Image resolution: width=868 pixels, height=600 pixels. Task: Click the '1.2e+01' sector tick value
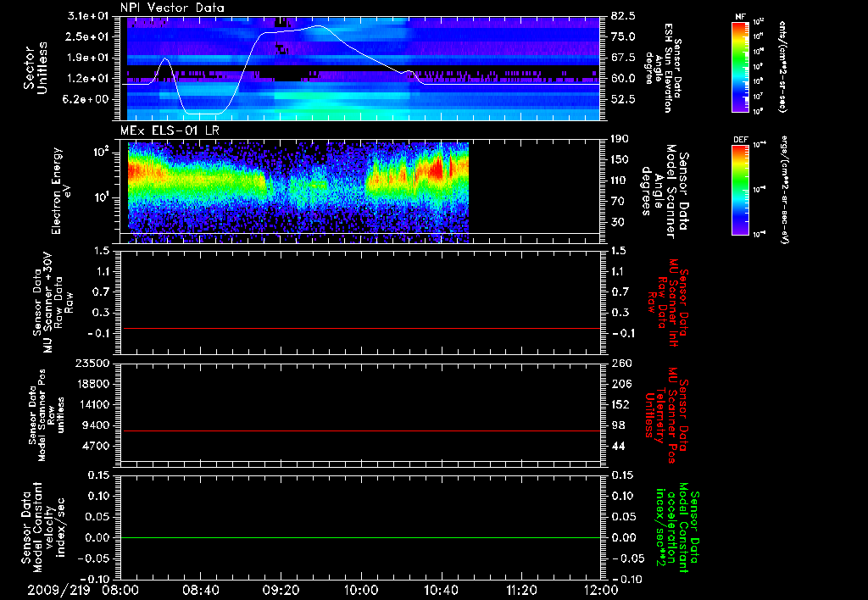click(x=88, y=79)
